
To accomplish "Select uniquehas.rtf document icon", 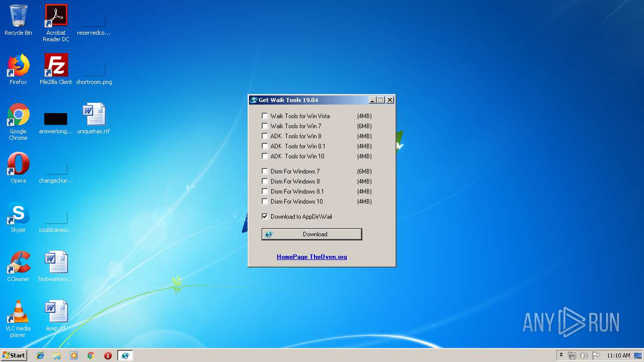I will [x=94, y=119].
